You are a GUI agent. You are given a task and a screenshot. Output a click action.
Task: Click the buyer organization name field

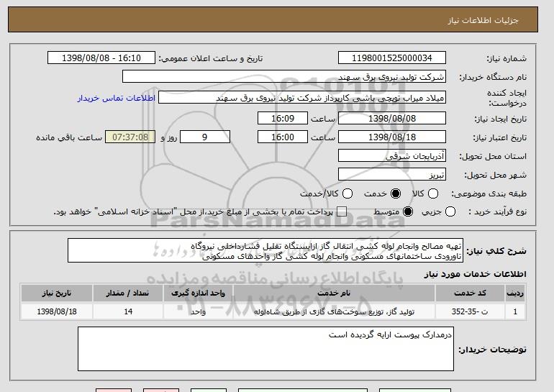[284, 77]
